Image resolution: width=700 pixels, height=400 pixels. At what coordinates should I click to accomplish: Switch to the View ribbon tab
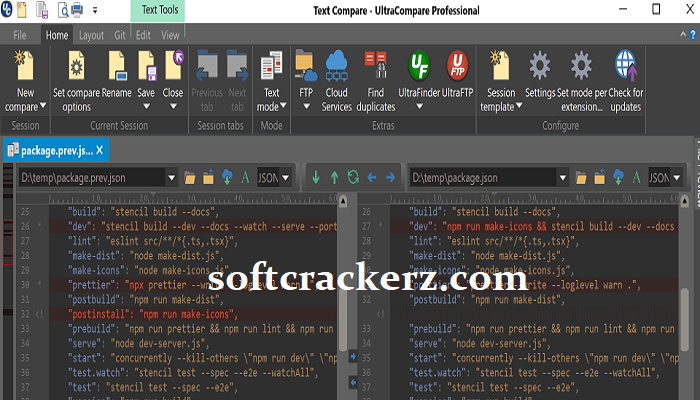point(170,35)
